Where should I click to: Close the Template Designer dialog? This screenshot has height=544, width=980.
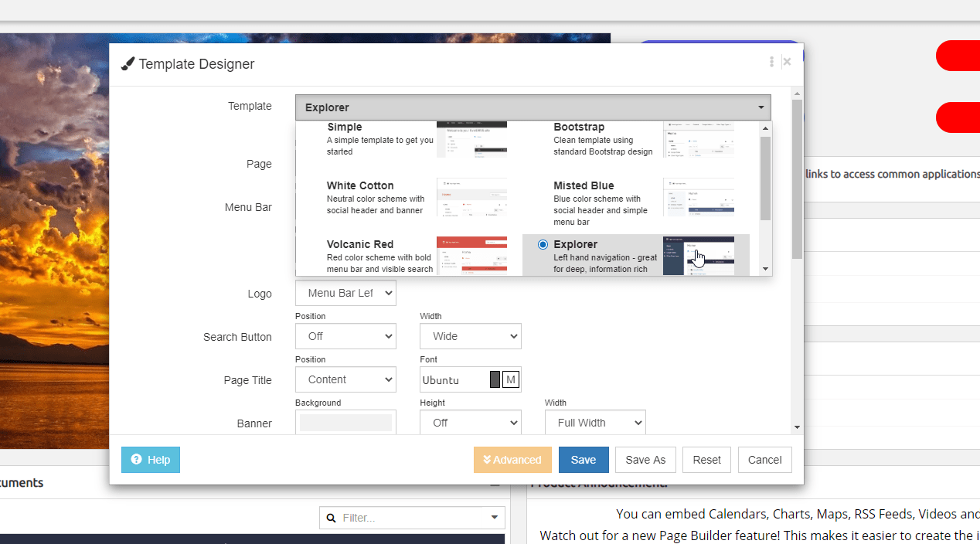pyautogui.click(x=787, y=62)
